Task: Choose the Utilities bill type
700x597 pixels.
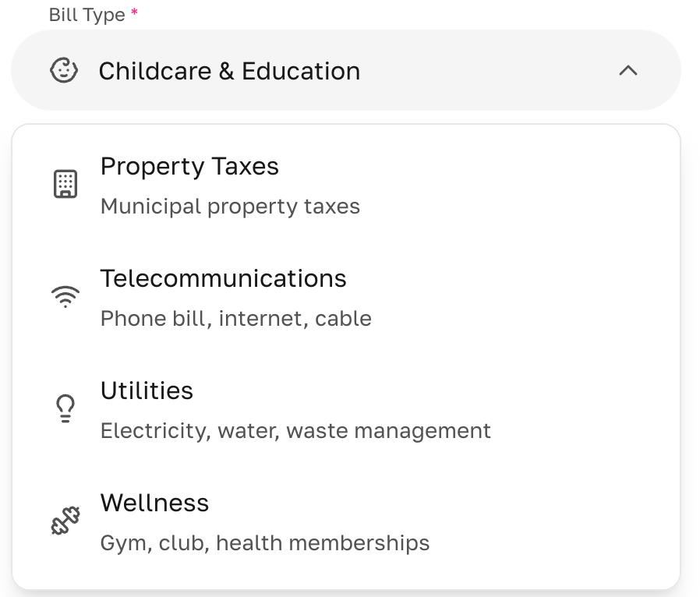Action: [346, 410]
